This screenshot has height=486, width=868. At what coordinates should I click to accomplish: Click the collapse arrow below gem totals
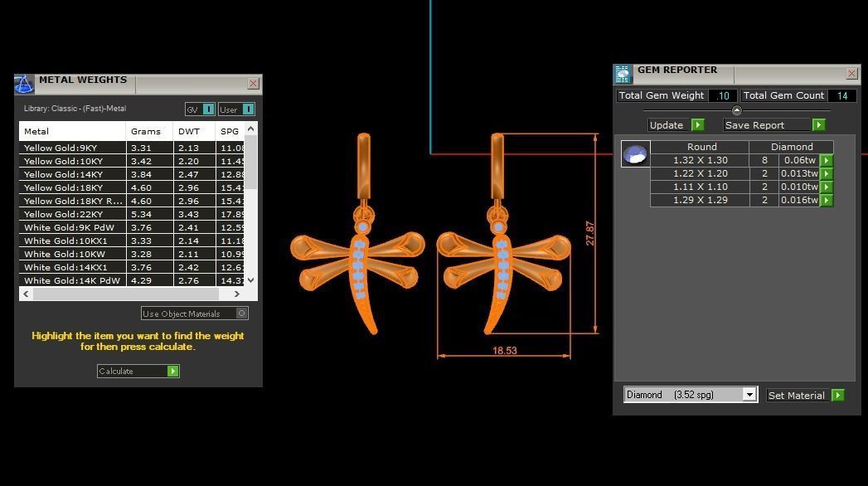click(736, 110)
